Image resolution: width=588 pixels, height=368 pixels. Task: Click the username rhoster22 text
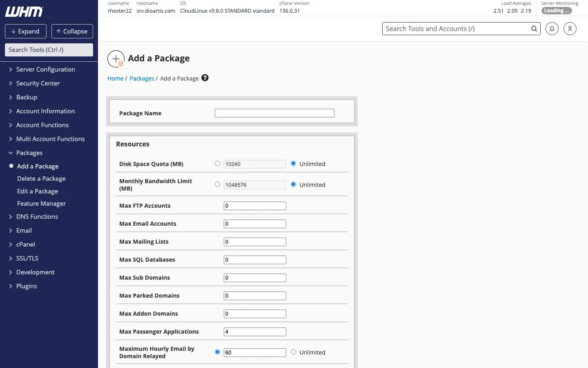click(x=120, y=11)
